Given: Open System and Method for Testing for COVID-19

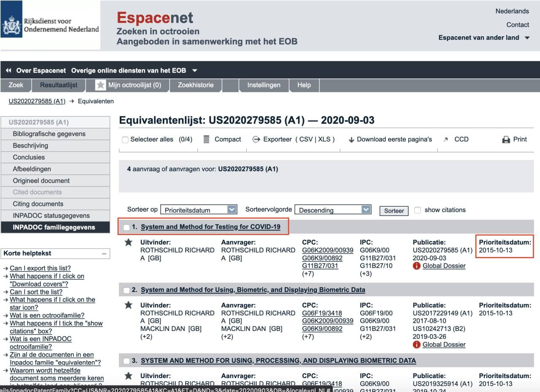Looking at the screenshot, I should tap(211, 227).
